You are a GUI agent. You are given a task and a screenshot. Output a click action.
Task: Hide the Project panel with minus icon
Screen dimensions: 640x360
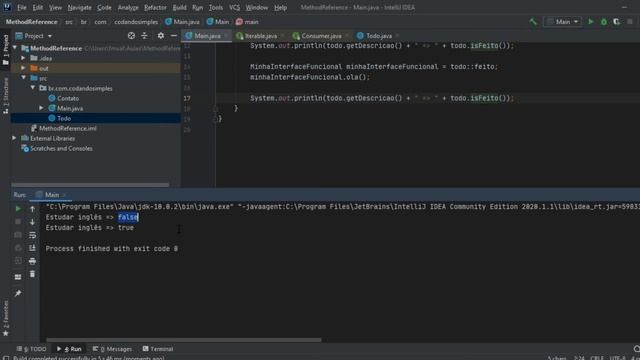tap(174, 36)
